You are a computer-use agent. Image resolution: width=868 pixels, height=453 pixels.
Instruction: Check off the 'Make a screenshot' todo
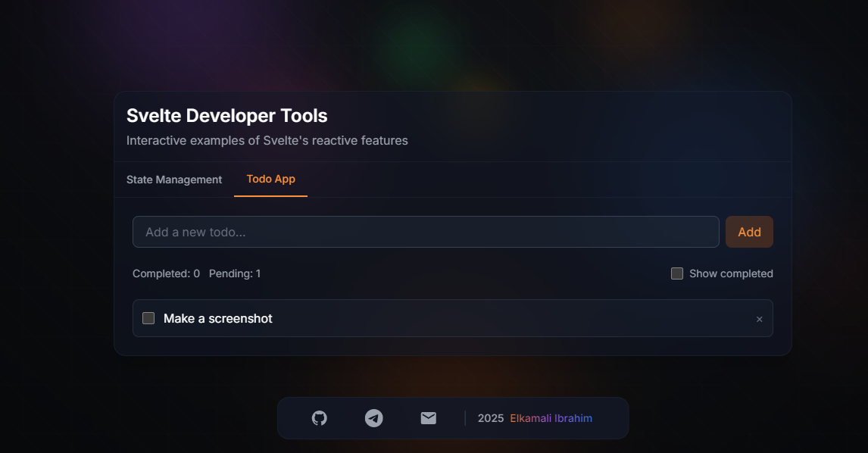point(148,318)
